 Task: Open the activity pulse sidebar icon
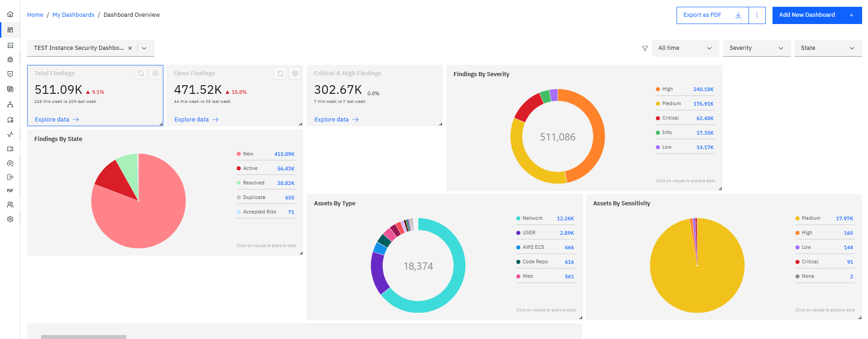10,134
